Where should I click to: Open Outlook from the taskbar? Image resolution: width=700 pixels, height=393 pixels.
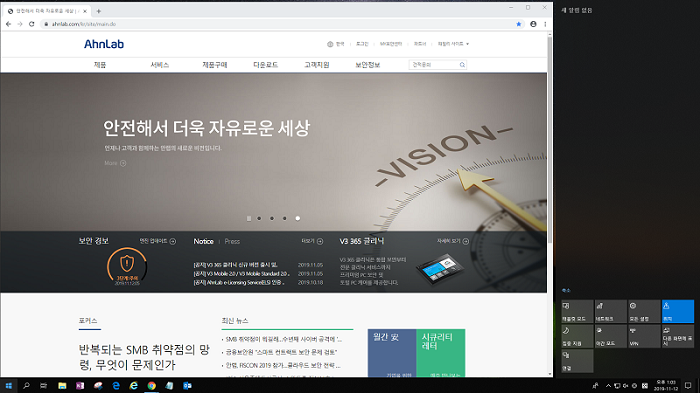point(187,385)
